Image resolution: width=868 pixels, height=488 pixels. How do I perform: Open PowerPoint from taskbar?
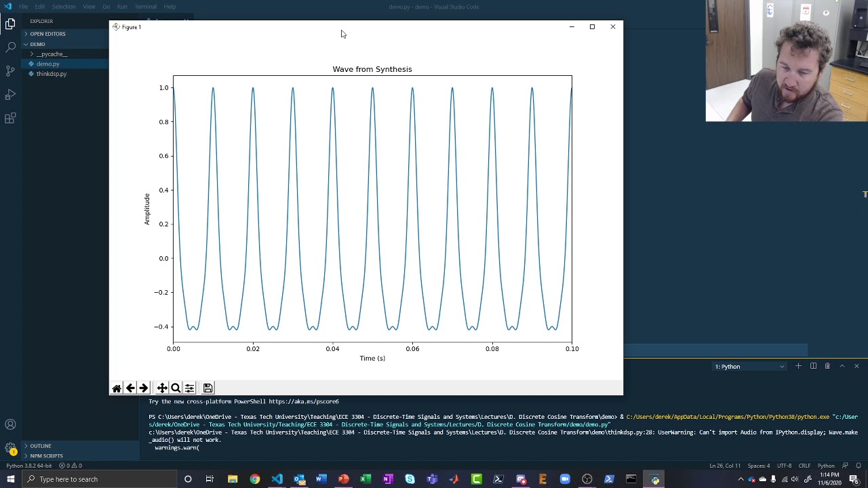343,479
